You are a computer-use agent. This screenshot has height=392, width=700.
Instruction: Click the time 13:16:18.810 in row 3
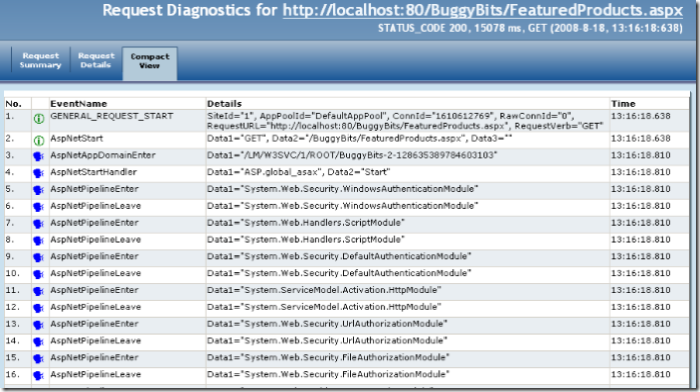point(641,155)
